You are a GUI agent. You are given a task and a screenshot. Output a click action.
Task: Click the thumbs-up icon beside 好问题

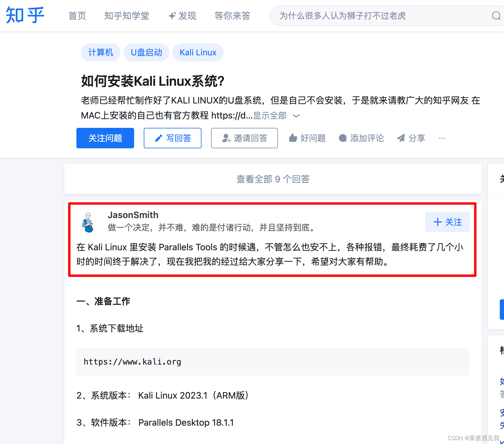click(x=293, y=138)
